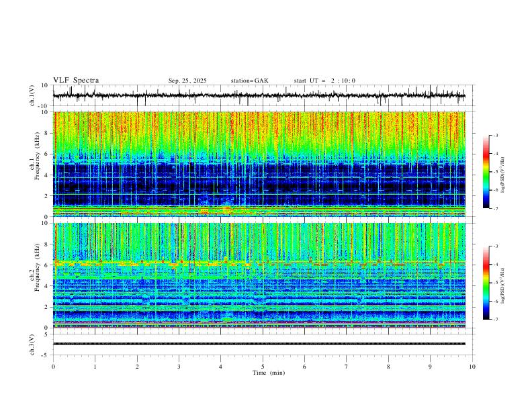Click the ch.3 black signal band
The height and width of the screenshot is (411, 532).
coord(259,344)
